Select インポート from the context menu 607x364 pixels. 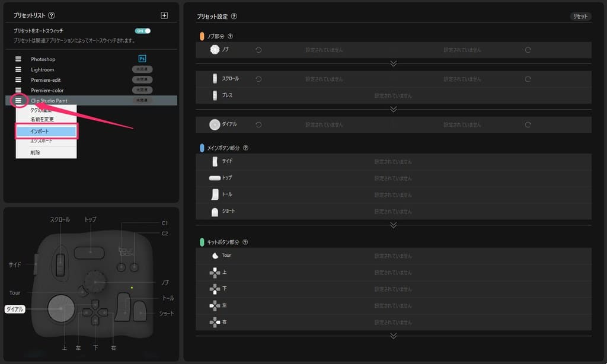click(x=46, y=130)
